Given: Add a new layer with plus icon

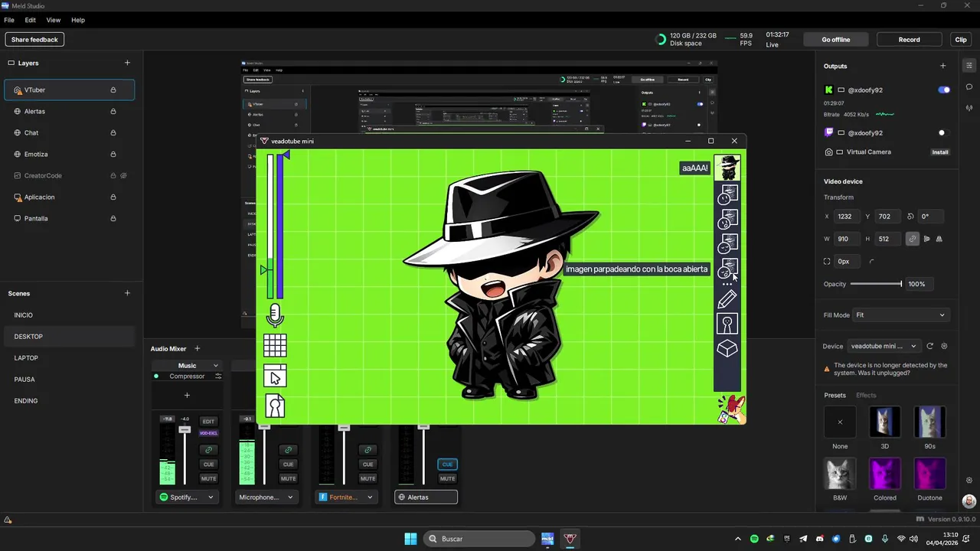Looking at the screenshot, I should (x=127, y=63).
